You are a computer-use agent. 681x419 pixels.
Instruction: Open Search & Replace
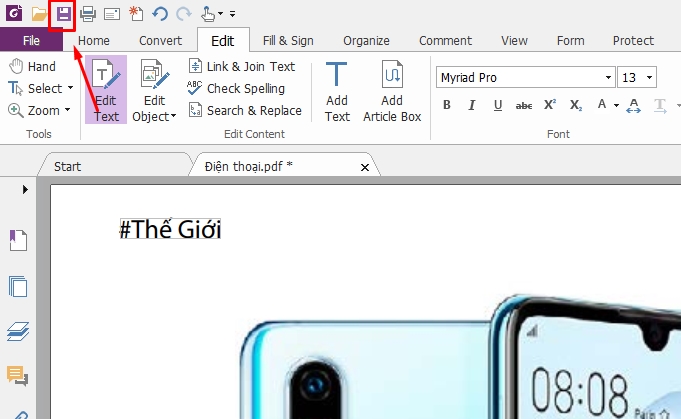pyautogui.click(x=245, y=110)
